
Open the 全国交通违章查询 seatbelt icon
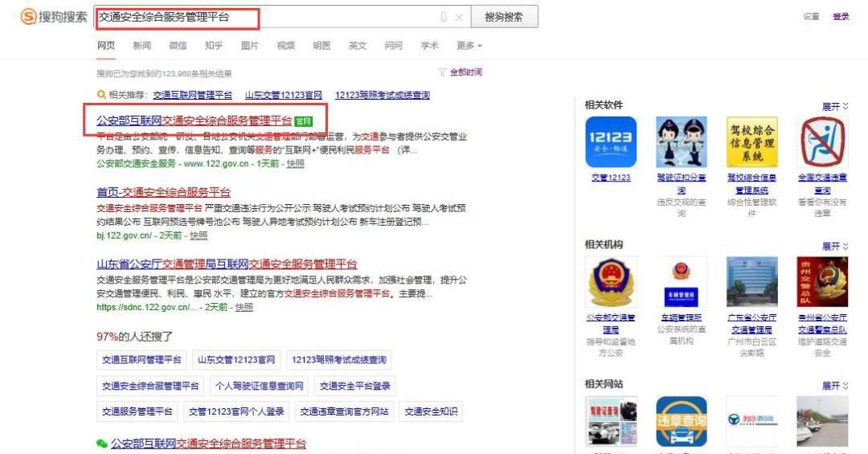[822, 141]
